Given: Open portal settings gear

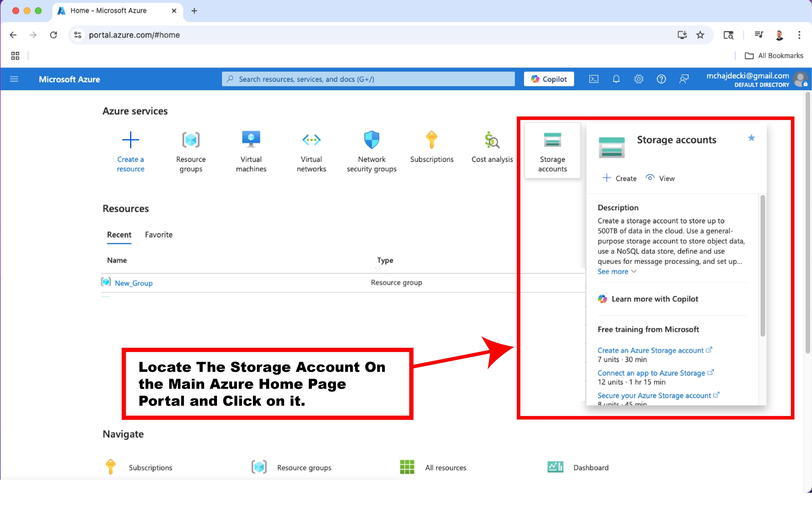Looking at the screenshot, I should (639, 79).
